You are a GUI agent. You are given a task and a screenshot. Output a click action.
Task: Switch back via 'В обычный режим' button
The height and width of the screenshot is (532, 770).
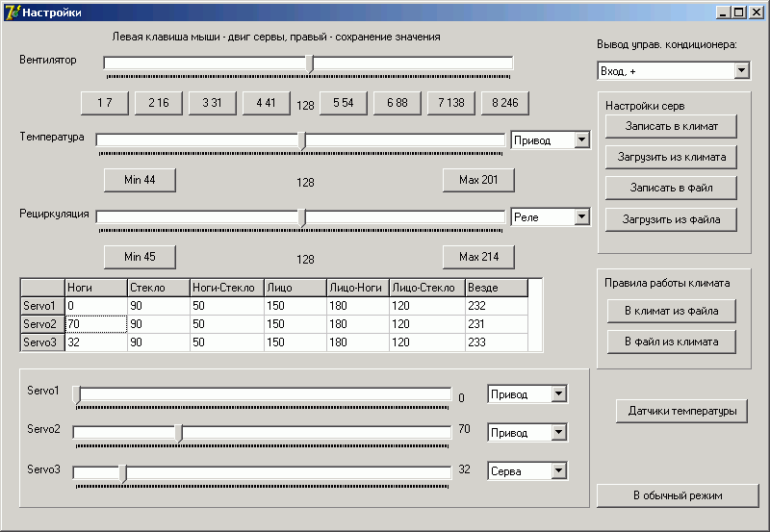coord(678,495)
